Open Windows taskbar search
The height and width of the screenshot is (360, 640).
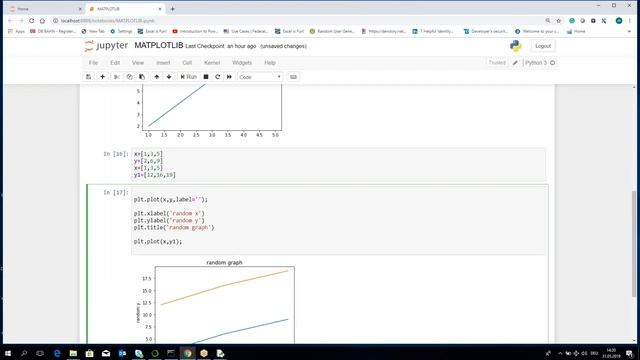[x=24, y=353]
